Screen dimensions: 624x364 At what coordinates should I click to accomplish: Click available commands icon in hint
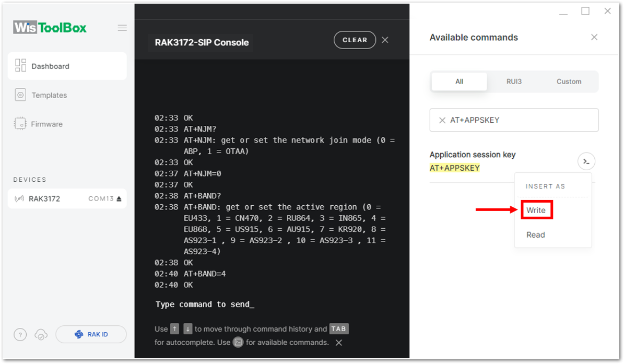point(238,342)
